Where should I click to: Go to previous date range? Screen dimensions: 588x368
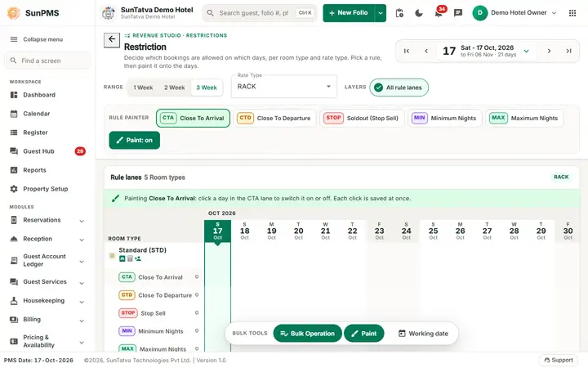tap(426, 51)
